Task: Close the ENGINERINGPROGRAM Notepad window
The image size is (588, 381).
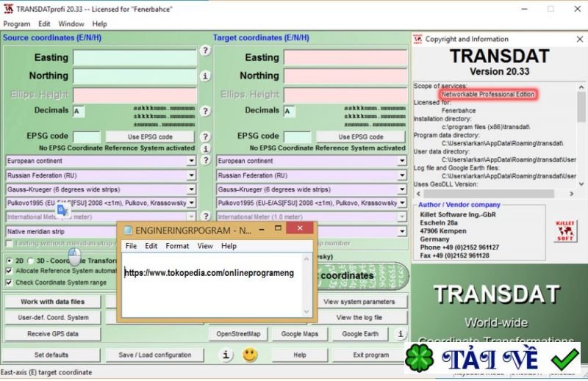Action: 300,228
